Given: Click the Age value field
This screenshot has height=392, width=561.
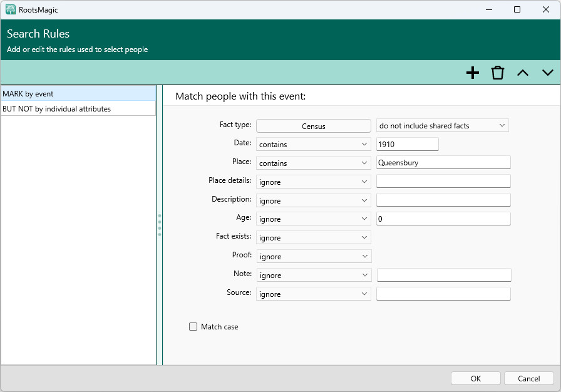Looking at the screenshot, I should (443, 219).
